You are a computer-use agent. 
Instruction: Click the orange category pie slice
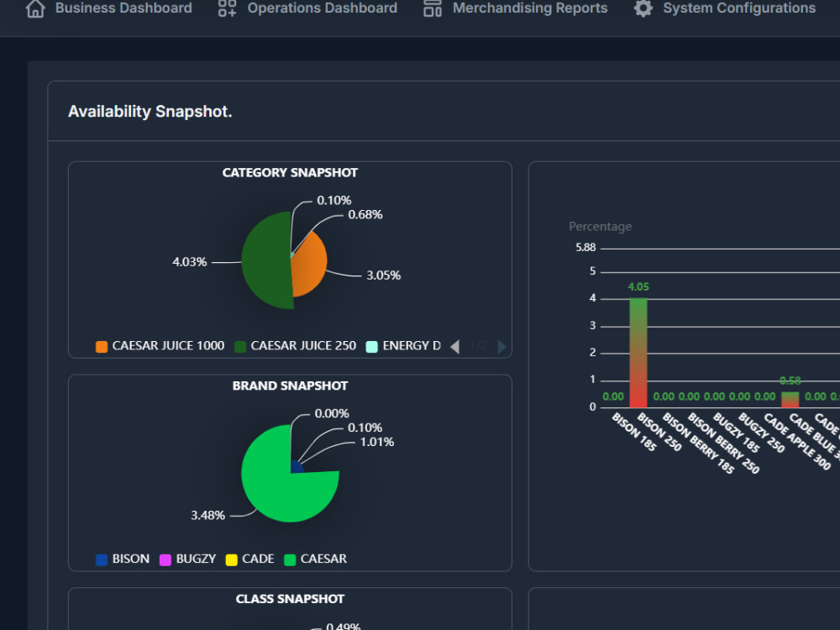point(311,265)
